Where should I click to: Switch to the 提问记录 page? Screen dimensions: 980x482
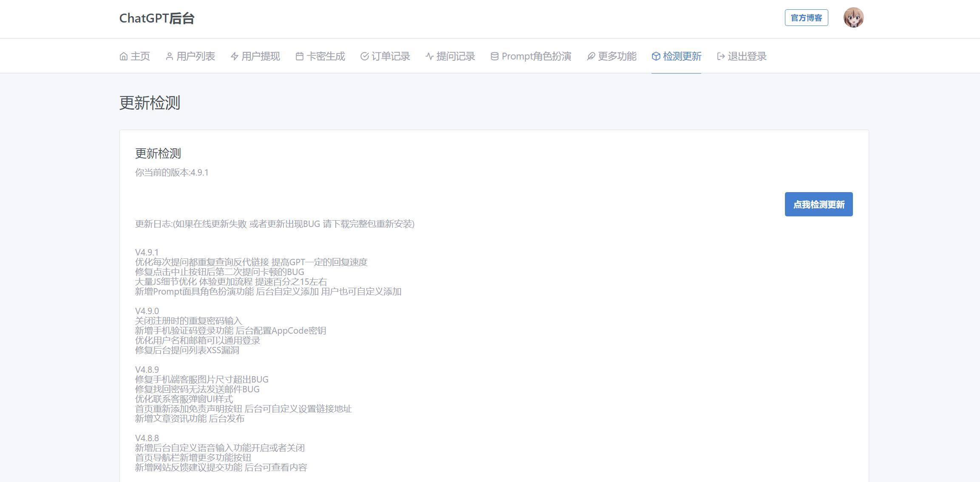click(450, 56)
